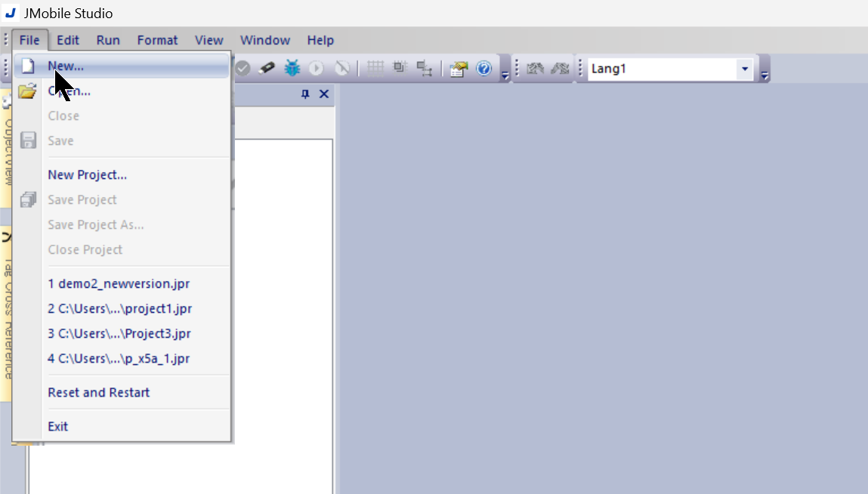Choose Exit from the File menu

coord(122,426)
